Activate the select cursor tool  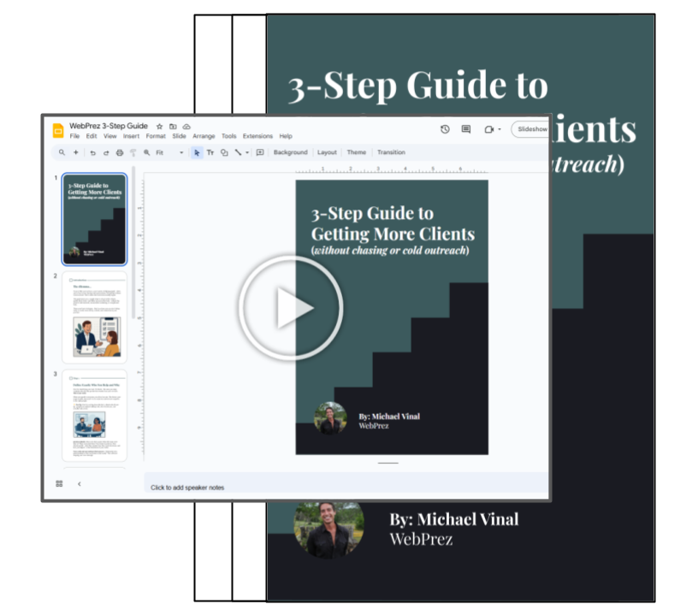coord(197,153)
